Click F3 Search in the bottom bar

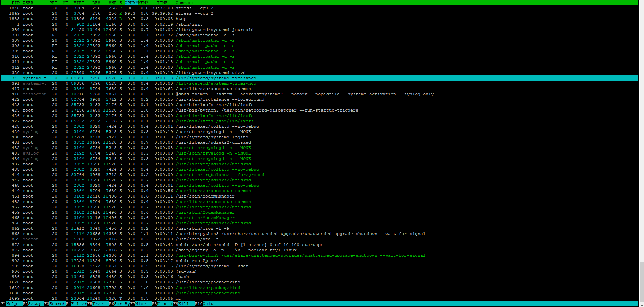(x=55, y=304)
